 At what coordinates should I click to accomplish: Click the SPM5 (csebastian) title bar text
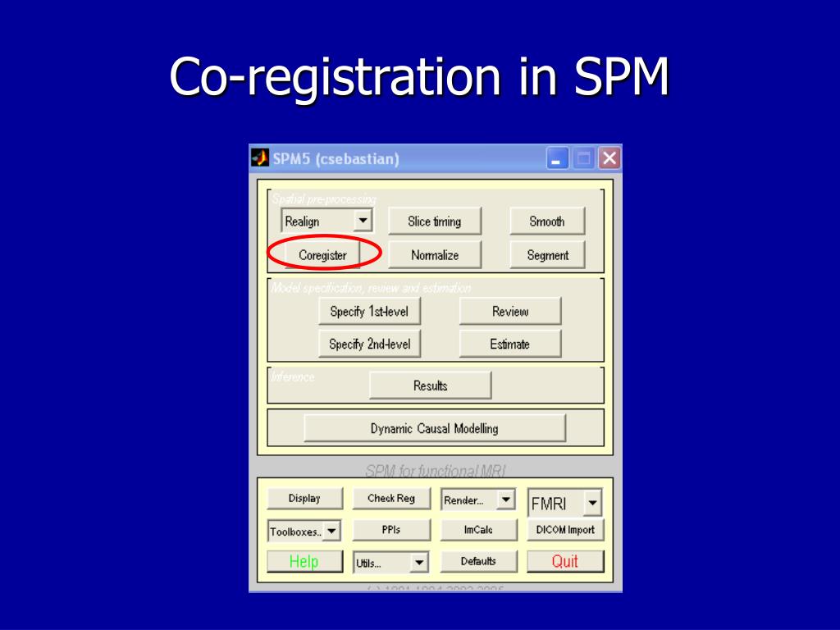336,159
